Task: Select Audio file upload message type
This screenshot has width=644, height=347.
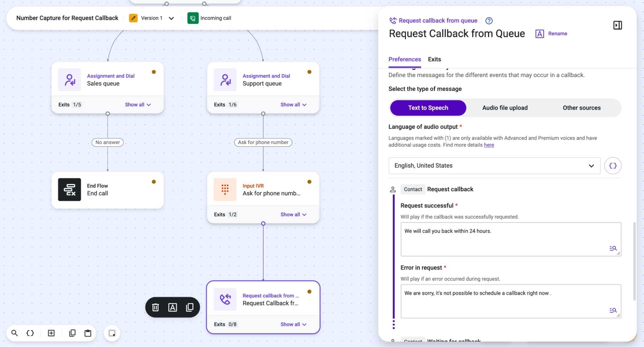Action: click(x=505, y=108)
